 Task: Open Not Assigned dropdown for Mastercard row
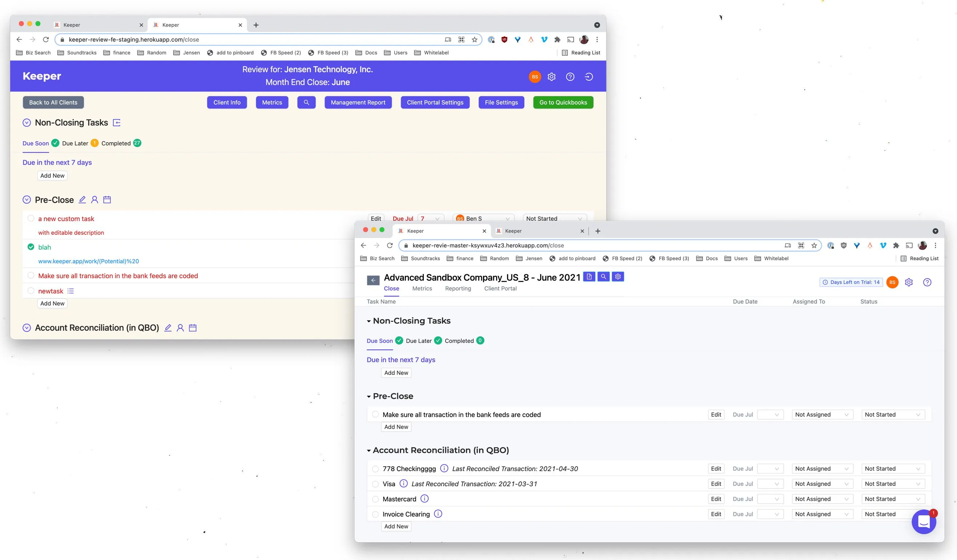(822, 499)
